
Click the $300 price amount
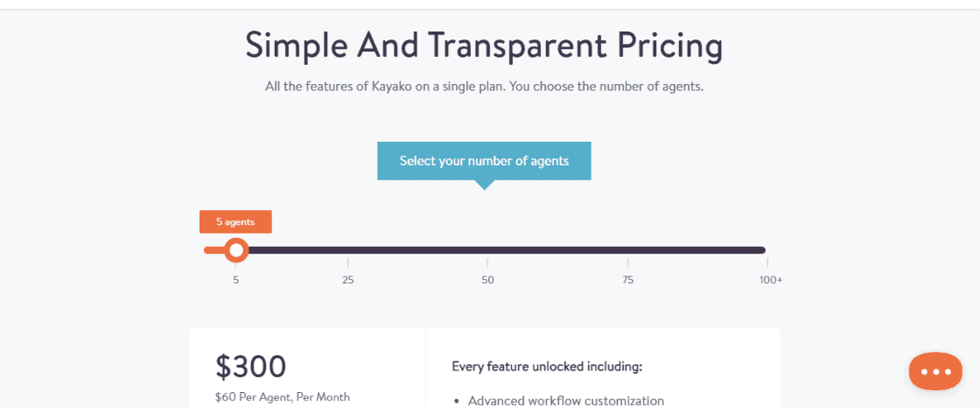coord(250,367)
